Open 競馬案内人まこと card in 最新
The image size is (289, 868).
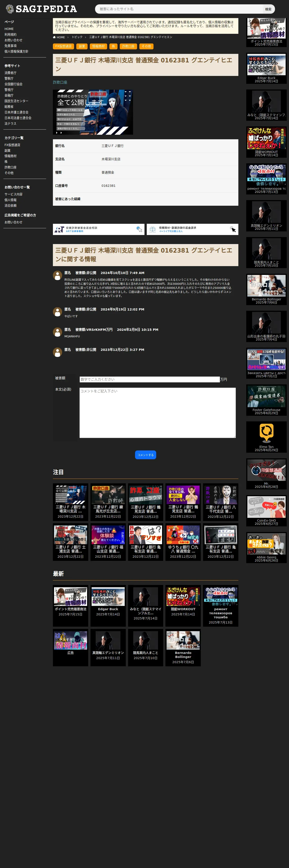coord(146,648)
